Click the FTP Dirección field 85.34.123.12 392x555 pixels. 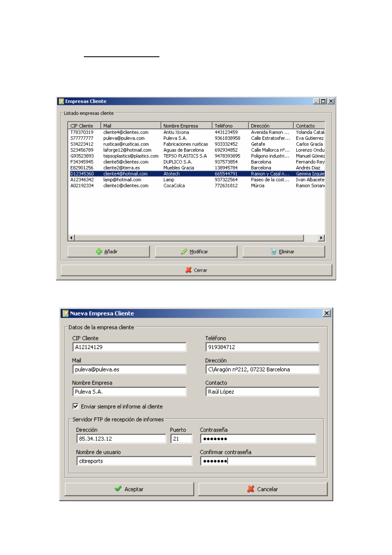(121, 439)
